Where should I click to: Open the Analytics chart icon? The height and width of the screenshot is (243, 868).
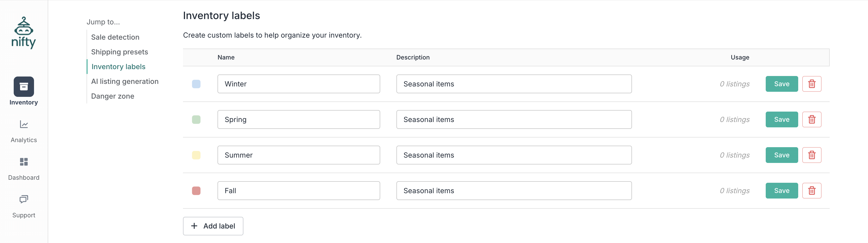click(24, 125)
